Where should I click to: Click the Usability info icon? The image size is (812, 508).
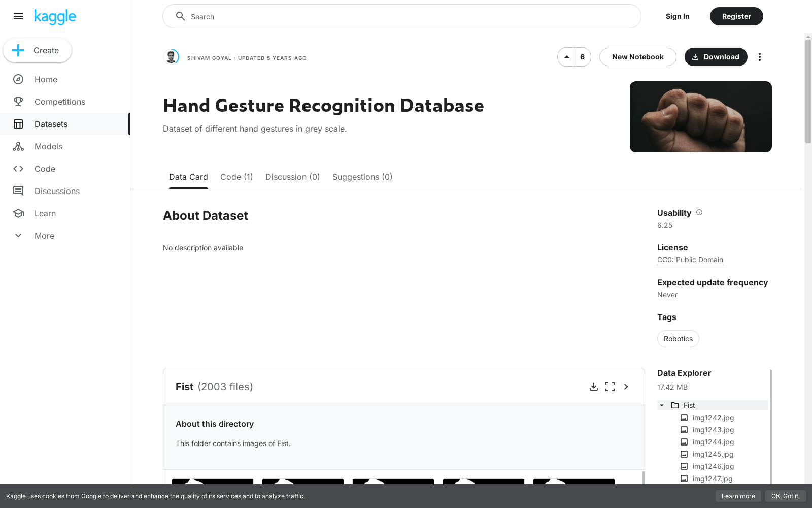pyautogui.click(x=699, y=212)
